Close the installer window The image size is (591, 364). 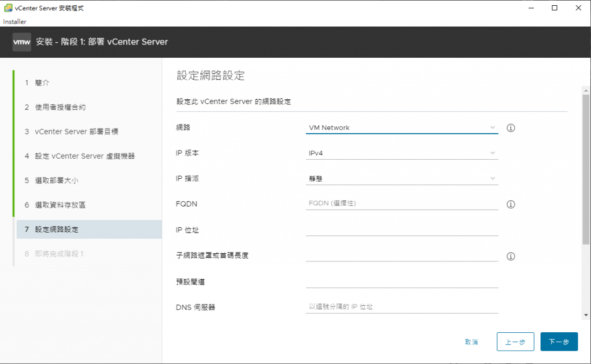point(578,8)
